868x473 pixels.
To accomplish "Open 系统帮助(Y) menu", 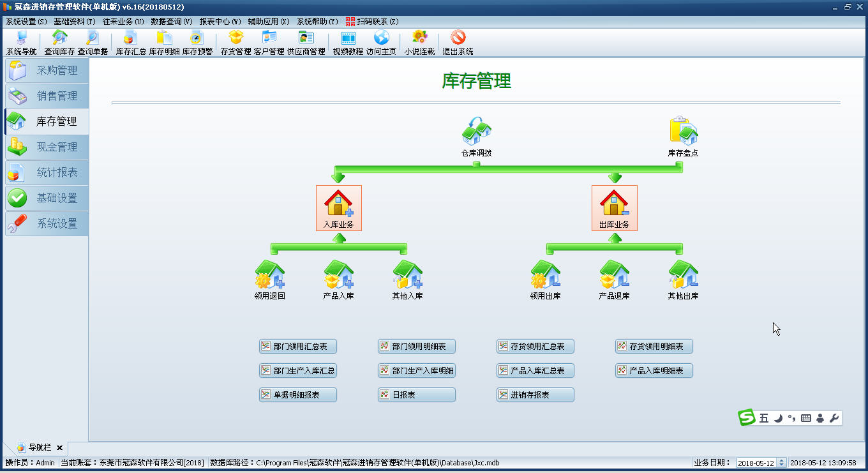I will pyautogui.click(x=317, y=21).
